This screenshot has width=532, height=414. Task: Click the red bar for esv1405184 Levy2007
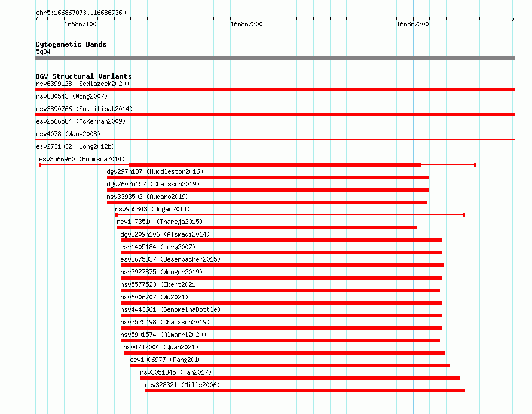282,253
